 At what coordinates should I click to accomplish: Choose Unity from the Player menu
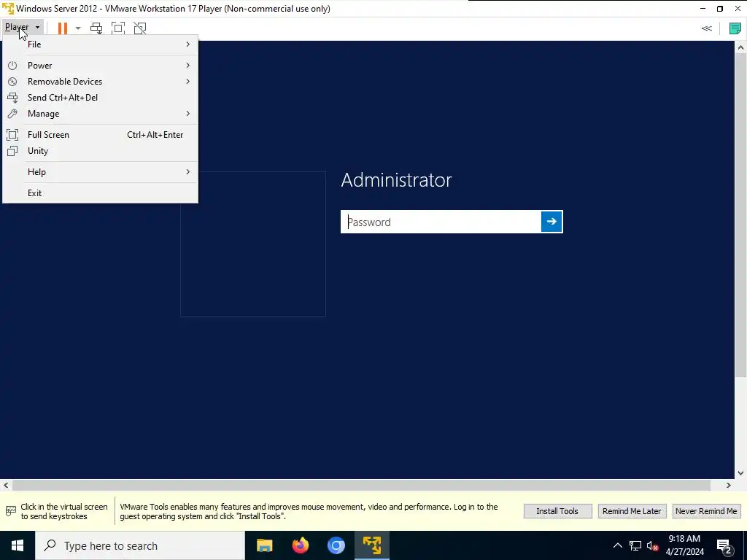point(100,151)
